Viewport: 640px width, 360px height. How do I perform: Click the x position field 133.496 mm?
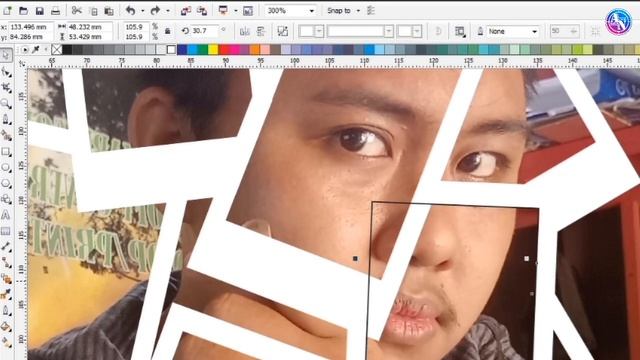pyautogui.click(x=31, y=27)
